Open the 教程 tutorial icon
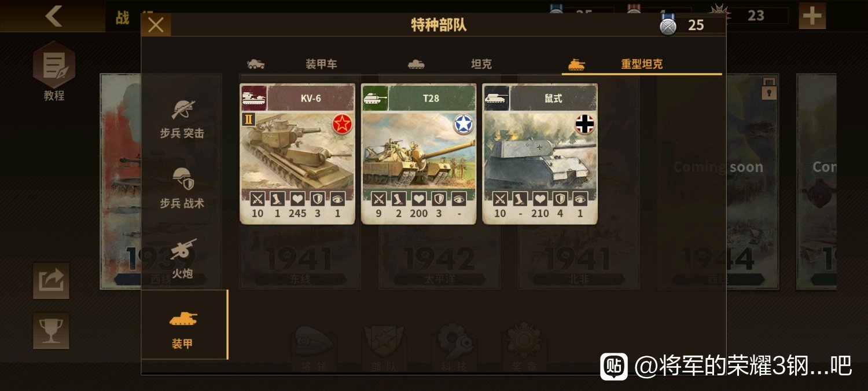The width and height of the screenshot is (868, 391). 54,71
